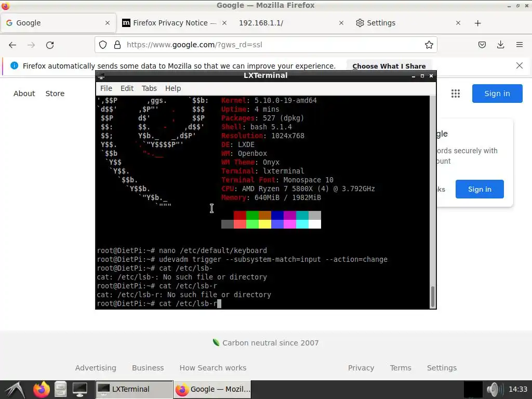Open the tracking protection shield icon
The height and width of the screenshot is (399, 532).
(103, 45)
